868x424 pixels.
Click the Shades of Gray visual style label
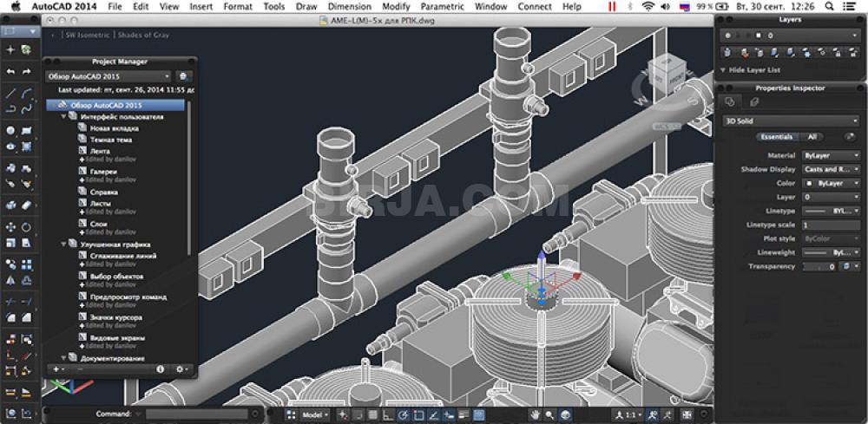pos(144,35)
